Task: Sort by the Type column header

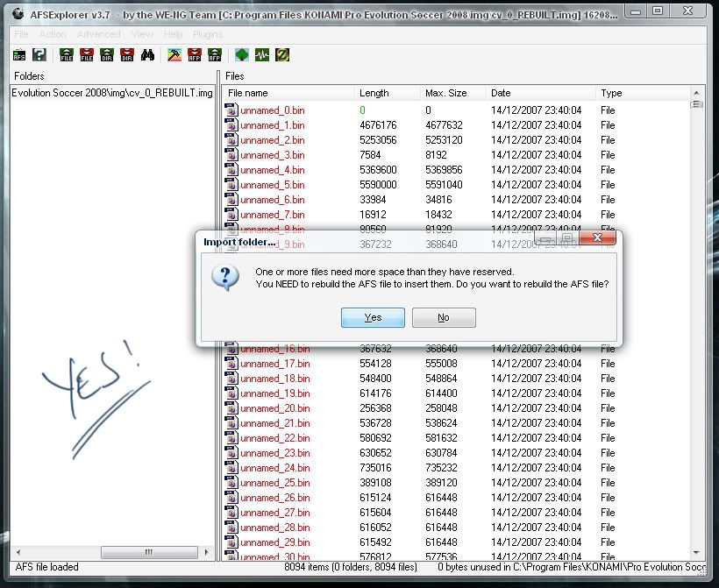Action: [644, 93]
